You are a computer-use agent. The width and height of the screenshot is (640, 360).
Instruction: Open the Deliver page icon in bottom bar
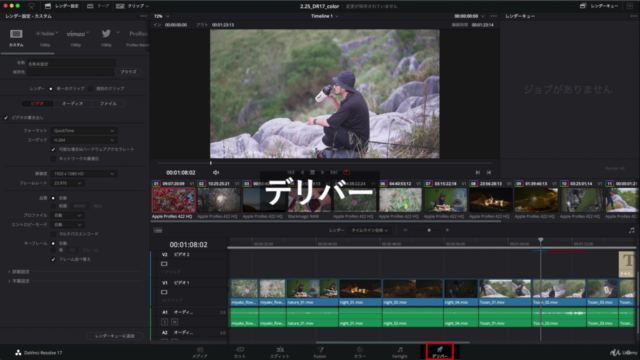[440, 349]
